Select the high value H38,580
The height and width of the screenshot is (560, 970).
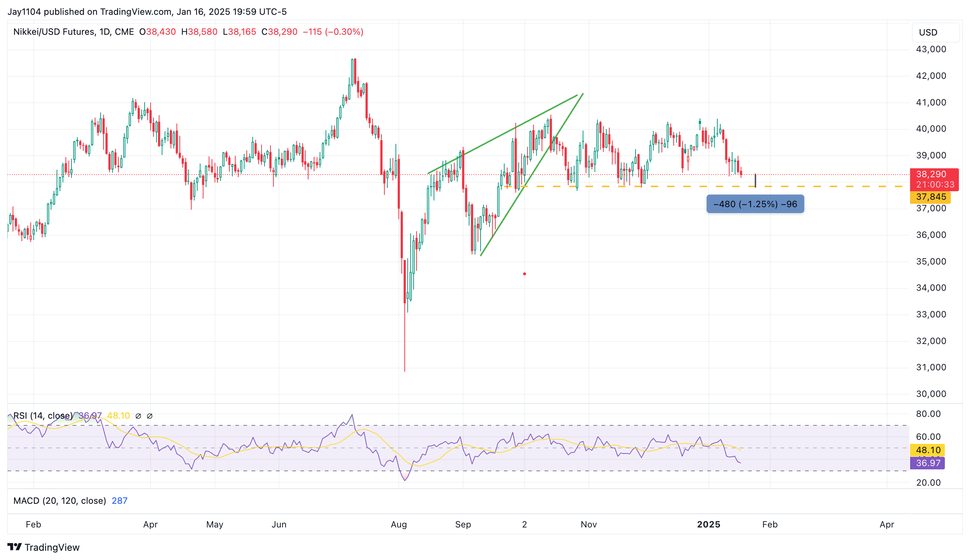199,32
